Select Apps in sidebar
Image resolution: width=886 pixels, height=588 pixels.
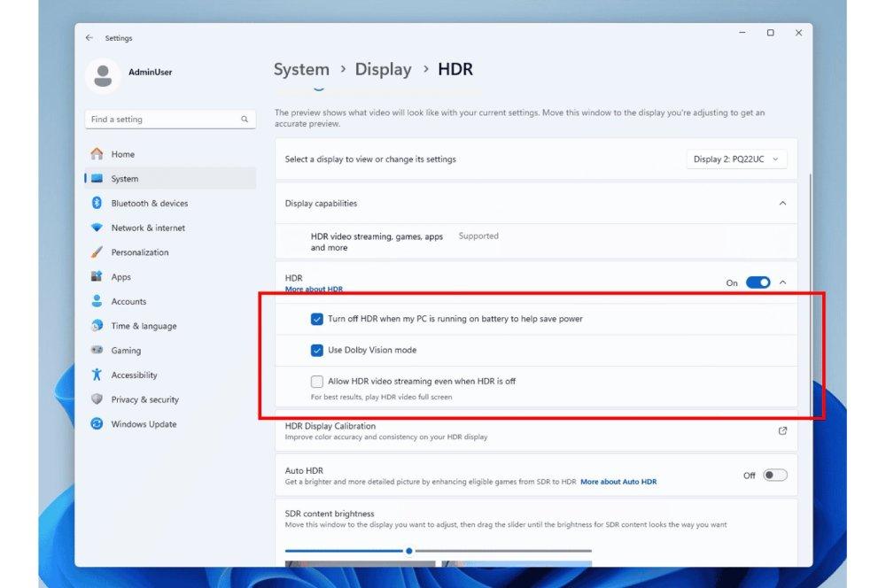point(170,277)
